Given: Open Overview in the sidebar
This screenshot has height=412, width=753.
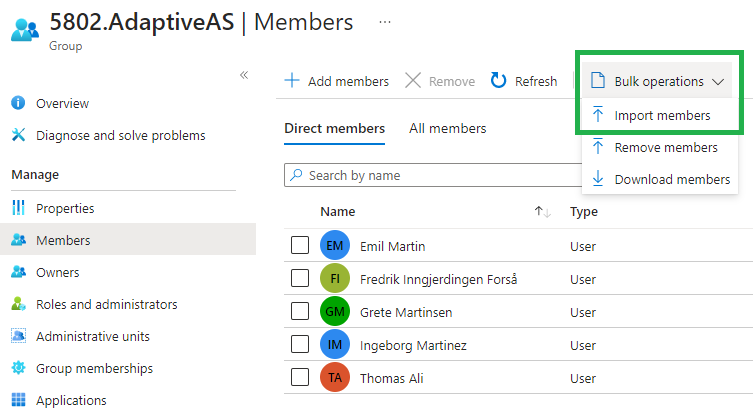Looking at the screenshot, I should point(62,103).
